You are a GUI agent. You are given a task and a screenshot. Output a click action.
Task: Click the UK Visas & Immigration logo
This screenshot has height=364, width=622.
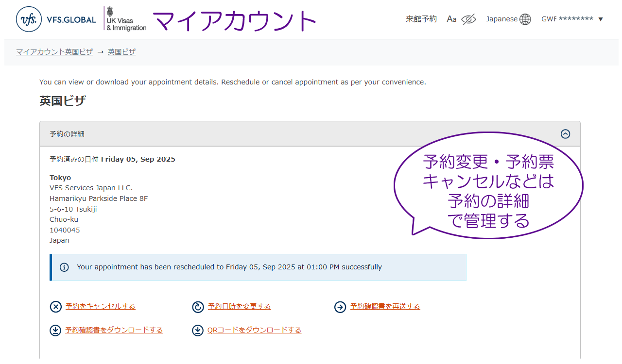126,19
